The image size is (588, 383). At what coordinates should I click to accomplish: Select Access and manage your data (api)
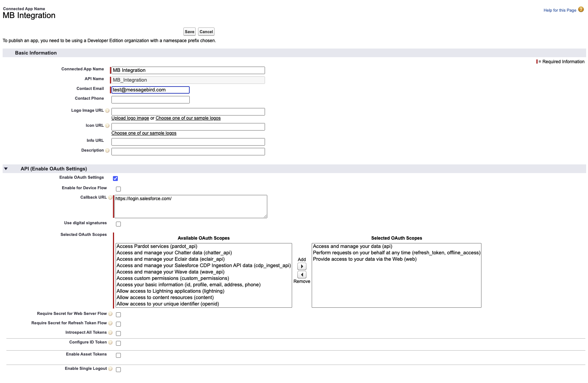tap(396, 246)
